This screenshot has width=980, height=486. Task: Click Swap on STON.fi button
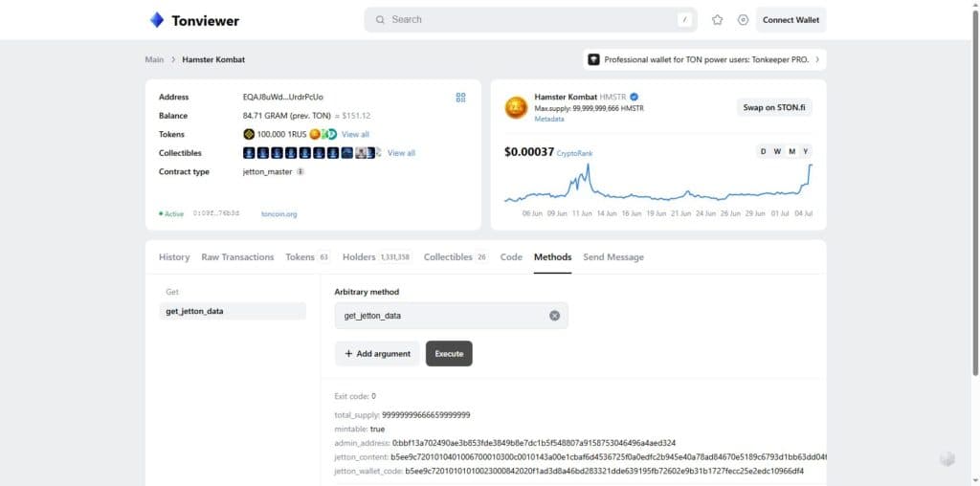coord(773,107)
